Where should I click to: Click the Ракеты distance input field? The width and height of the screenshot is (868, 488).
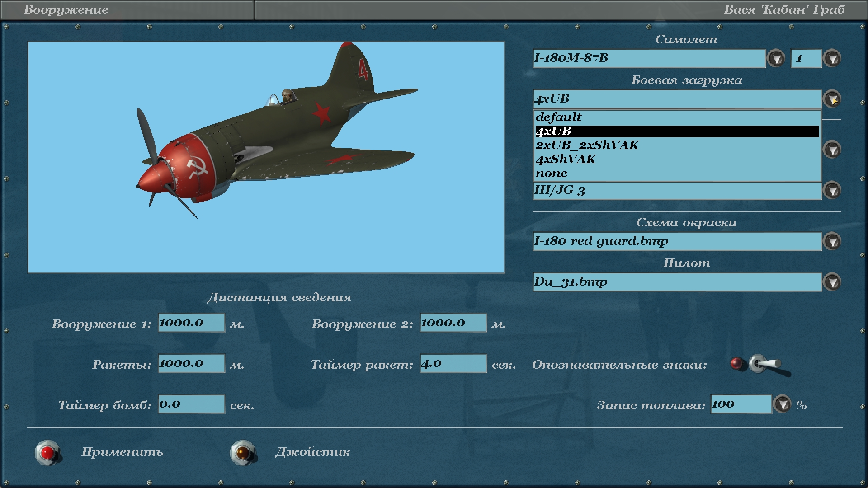(191, 364)
